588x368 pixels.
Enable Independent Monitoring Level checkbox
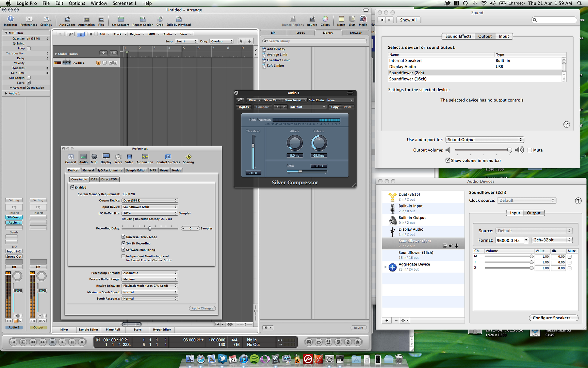pyautogui.click(x=124, y=256)
